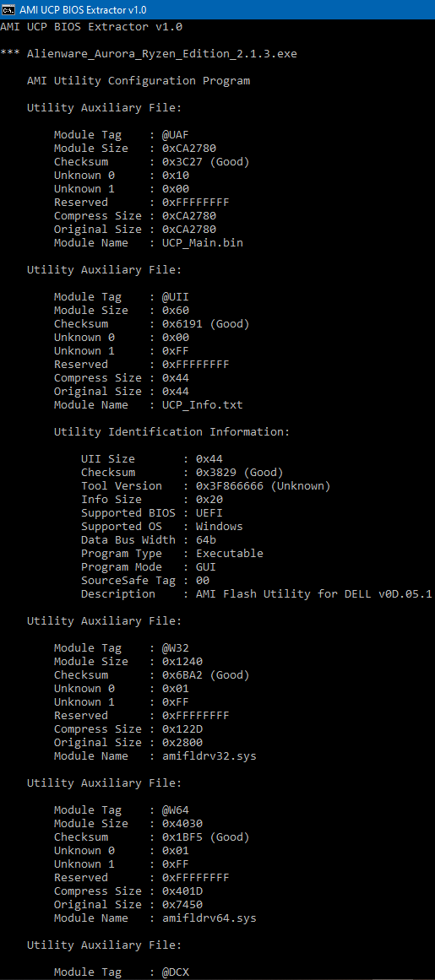Screen dimensions: 435x980
Task: Click the Alienware_Aurora_Ryzen_Edition_2.1.3.exe filename
Action: (162, 54)
